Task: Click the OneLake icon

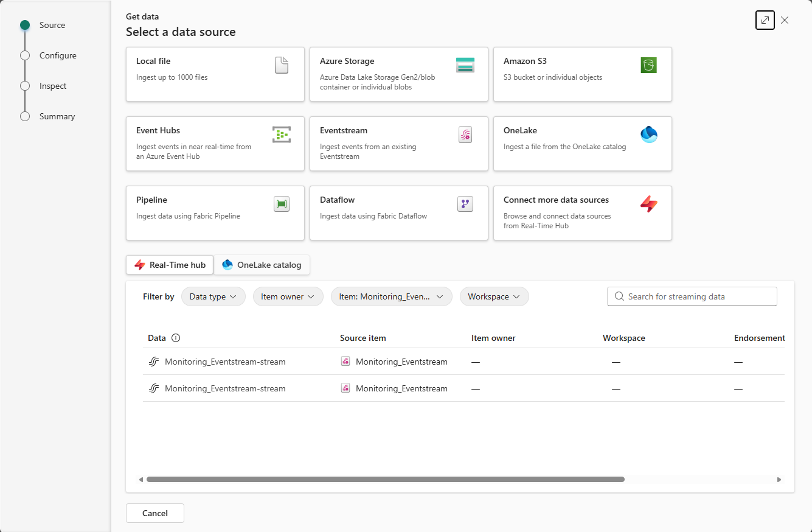Action: (x=649, y=134)
